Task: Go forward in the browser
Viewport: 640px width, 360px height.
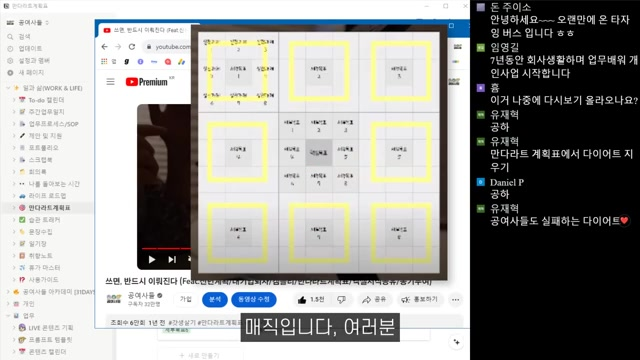Action: (118, 47)
